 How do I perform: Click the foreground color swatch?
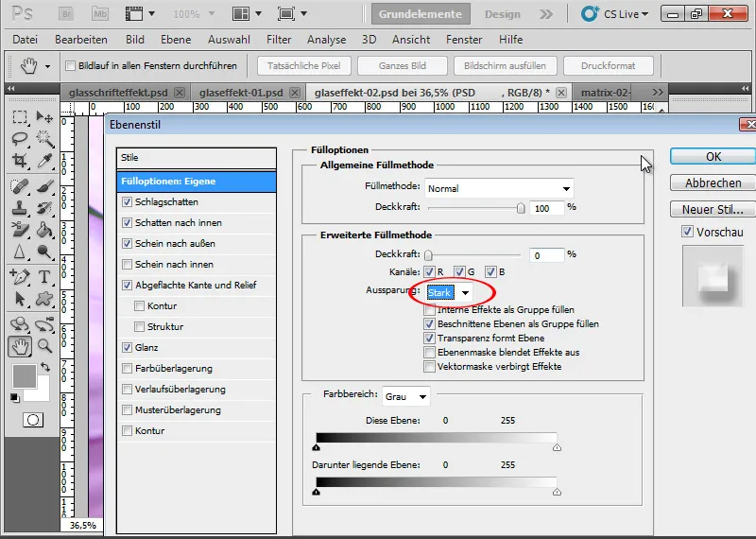point(25,376)
